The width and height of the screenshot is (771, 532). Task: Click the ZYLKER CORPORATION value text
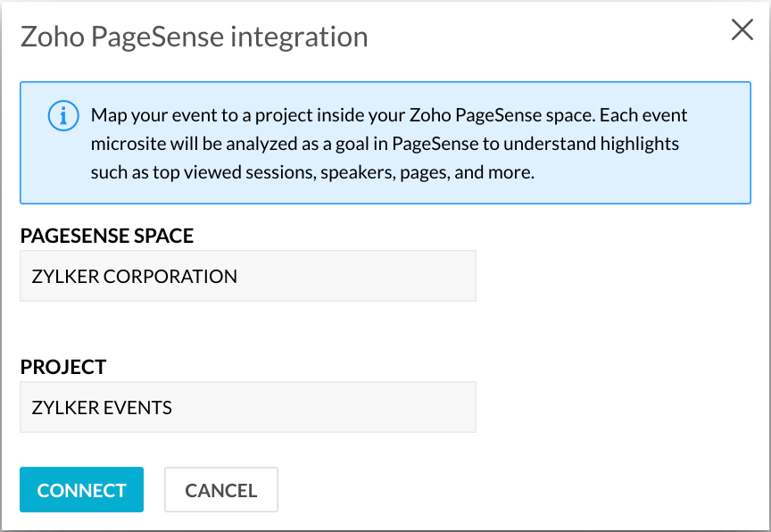click(x=135, y=276)
